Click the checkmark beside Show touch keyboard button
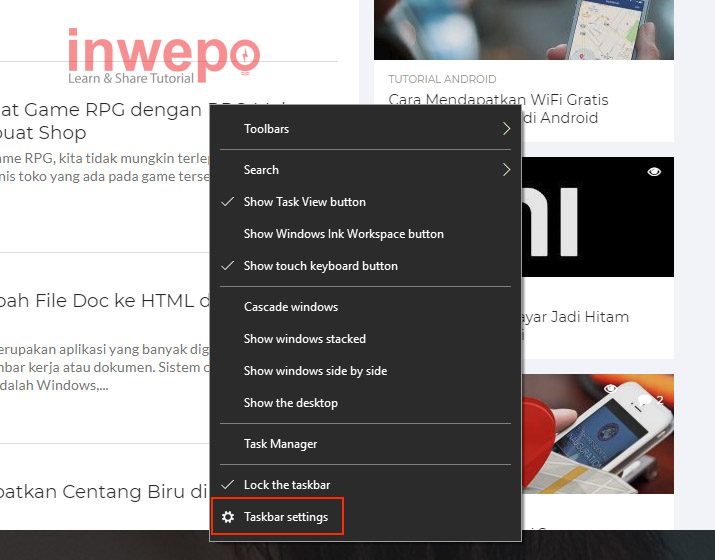715x560 pixels. (228, 265)
